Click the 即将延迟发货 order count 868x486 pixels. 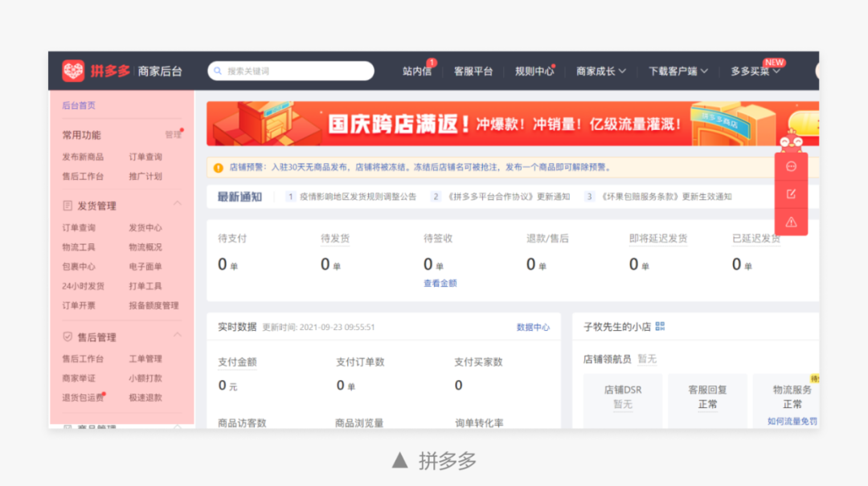coord(639,264)
